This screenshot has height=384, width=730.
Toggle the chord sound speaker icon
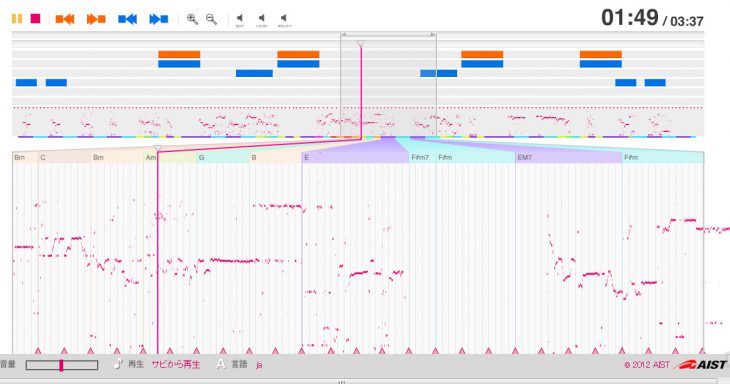(262, 20)
